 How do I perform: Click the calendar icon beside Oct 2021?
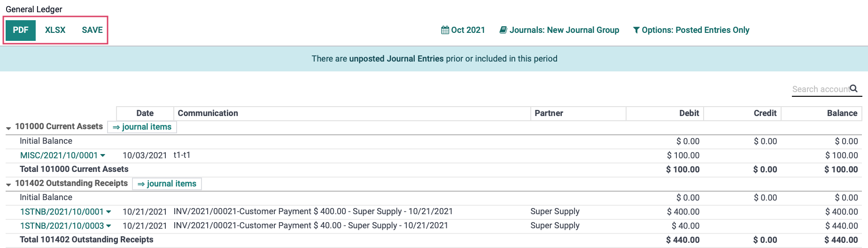click(x=445, y=30)
